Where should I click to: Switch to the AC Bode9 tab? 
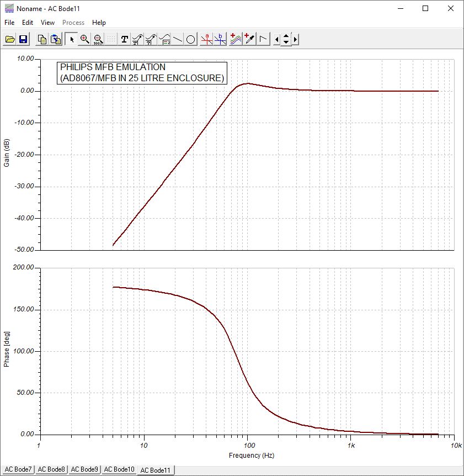click(x=84, y=469)
